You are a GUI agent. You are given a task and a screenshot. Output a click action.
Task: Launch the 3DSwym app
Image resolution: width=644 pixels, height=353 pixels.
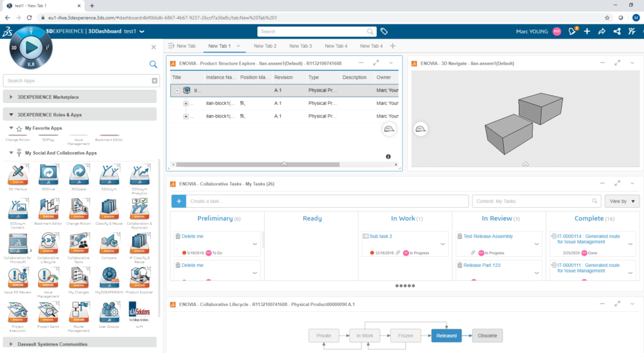pyautogui.click(x=109, y=175)
